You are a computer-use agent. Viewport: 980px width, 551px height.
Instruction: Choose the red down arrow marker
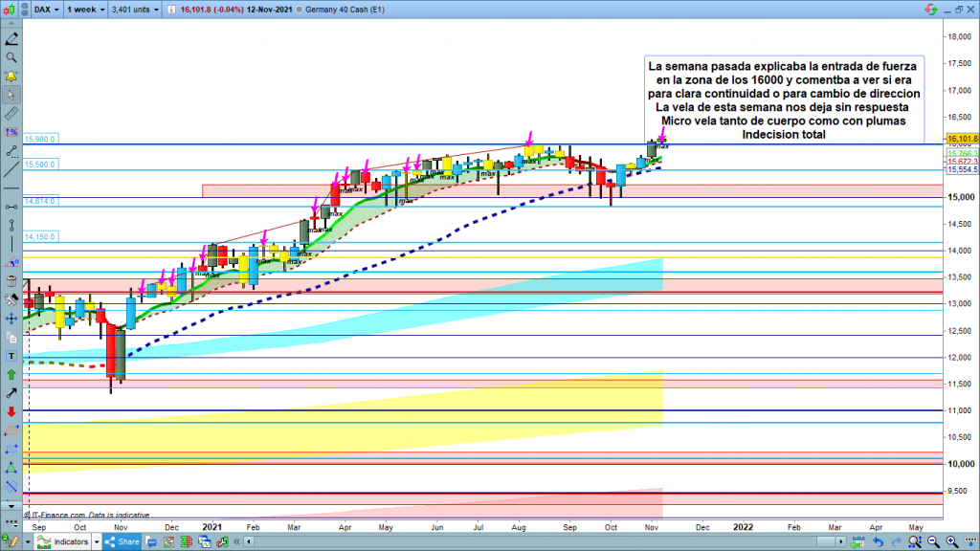(11, 411)
